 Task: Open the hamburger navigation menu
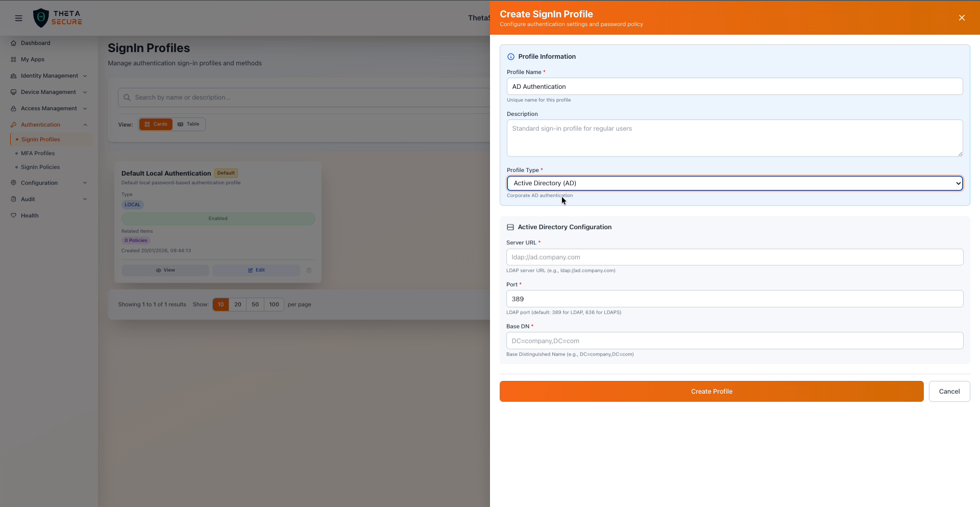pyautogui.click(x=18, y=18)
